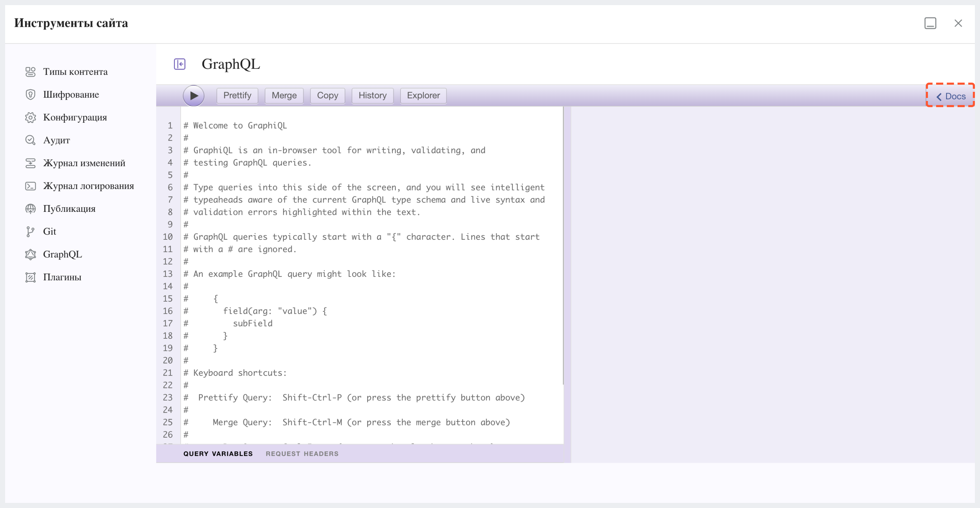Select GraphQL in the sidebar

pyautogui.click(x=62, y=254)
